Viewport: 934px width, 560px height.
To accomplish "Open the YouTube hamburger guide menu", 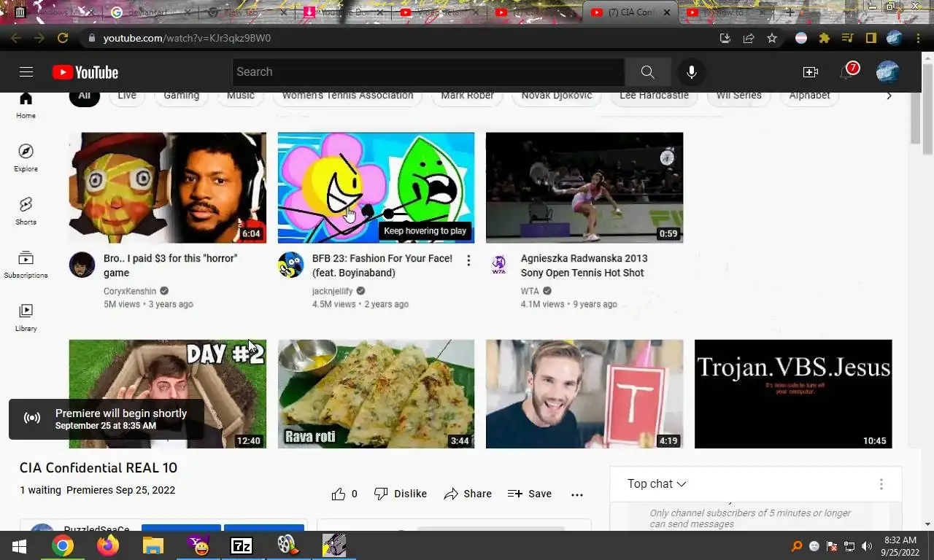I will click(x=26, y=71).
